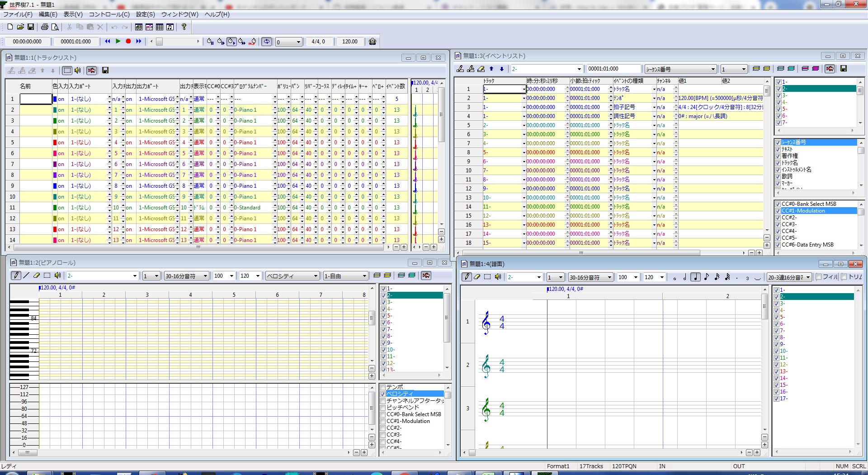Select the eraser tool in score window
Screen dimensions: 868x475
coord(477,277)
